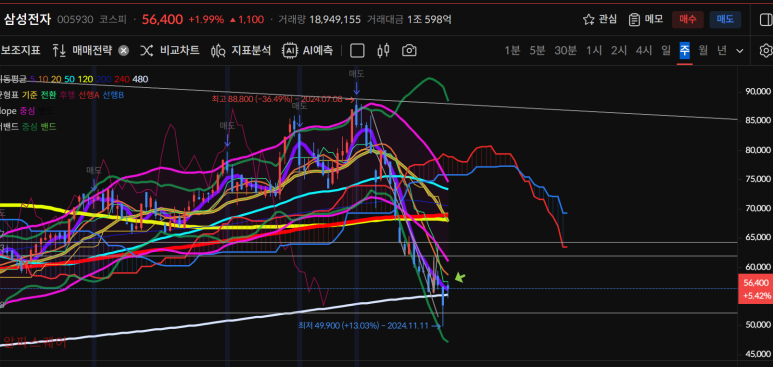Viewport: 773px width, 367px height.
Task: Click the candlestick chart type icon
Action: [x=383, y=50]
